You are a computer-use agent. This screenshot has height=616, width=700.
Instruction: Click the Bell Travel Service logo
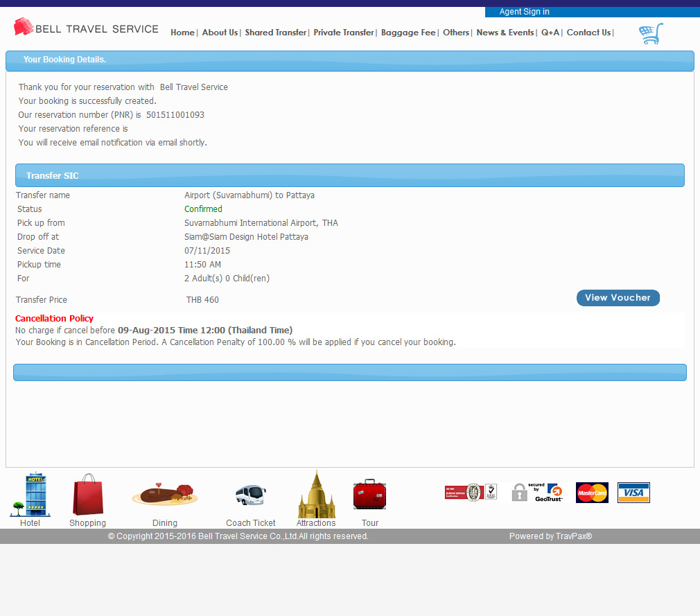tap(86, 27)
